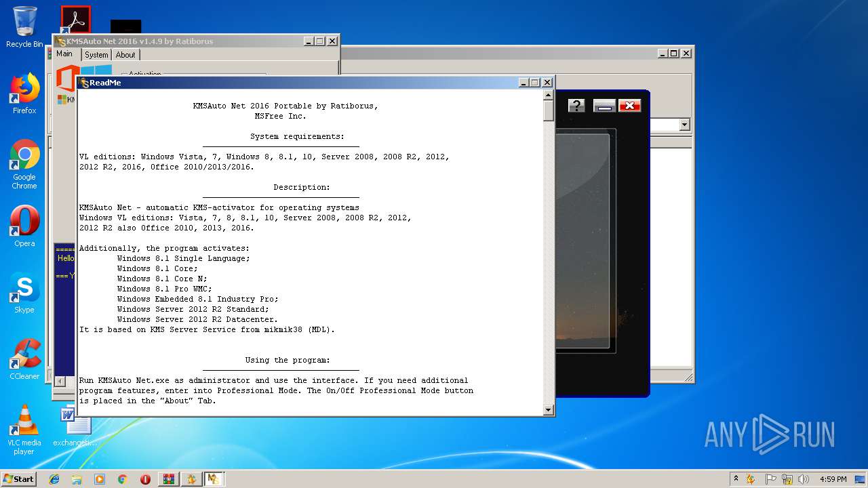Open the Start menu
The height and width of the screenshot is (488, 868).
click(18, 479)
